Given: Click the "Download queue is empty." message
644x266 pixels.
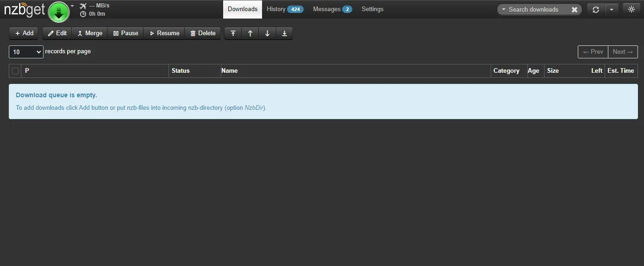Looking at the screenshot, I should pos(56,95).
